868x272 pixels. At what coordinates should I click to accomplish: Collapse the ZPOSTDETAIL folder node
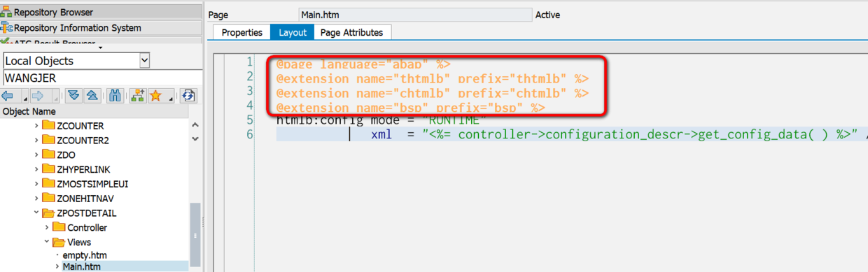(x=36, y=213)
